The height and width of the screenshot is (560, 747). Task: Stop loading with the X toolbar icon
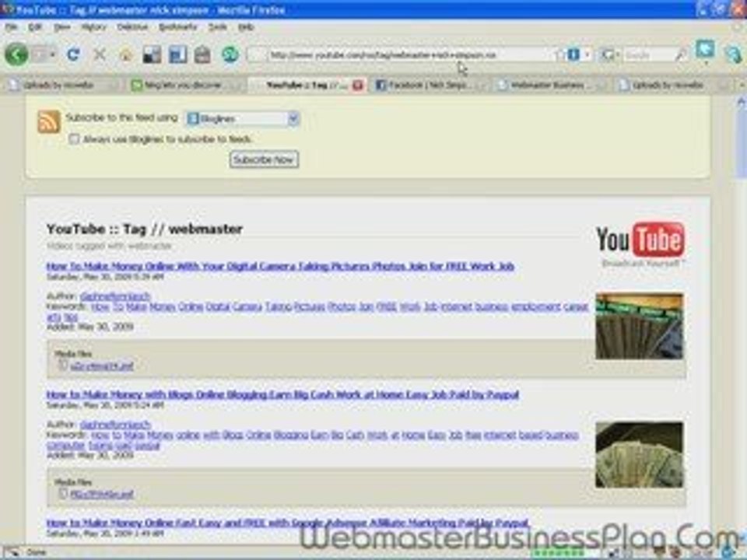pos(99,54)
